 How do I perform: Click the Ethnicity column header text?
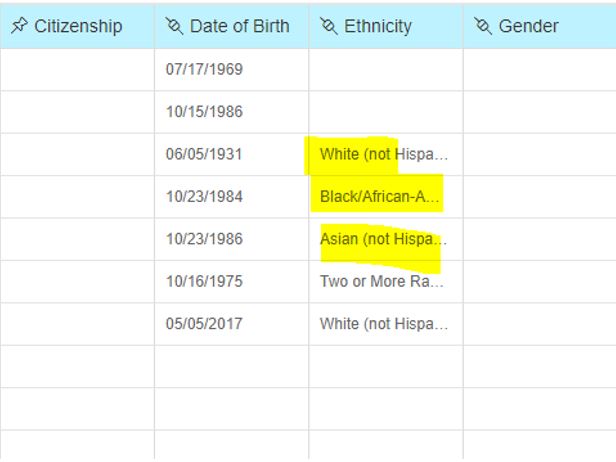[x=378, y=26]
